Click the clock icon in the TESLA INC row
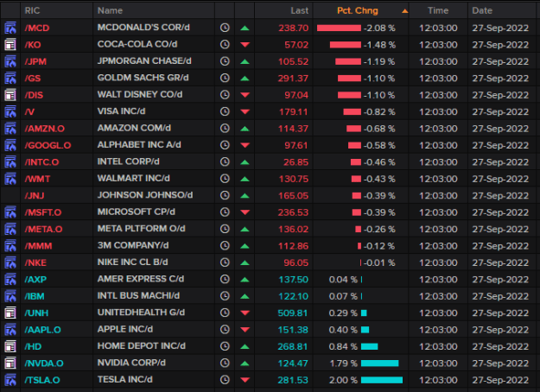540x392 pixels. click(x=225, y=380)
